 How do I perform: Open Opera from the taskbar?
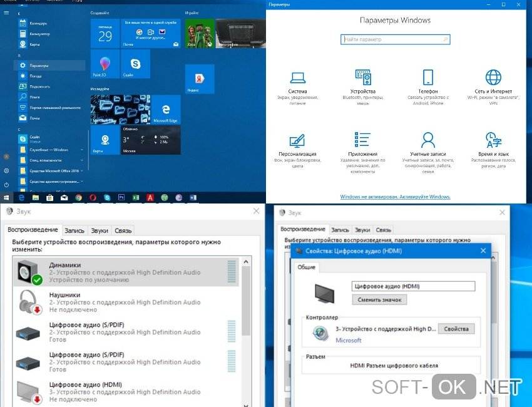pos(92,198)
